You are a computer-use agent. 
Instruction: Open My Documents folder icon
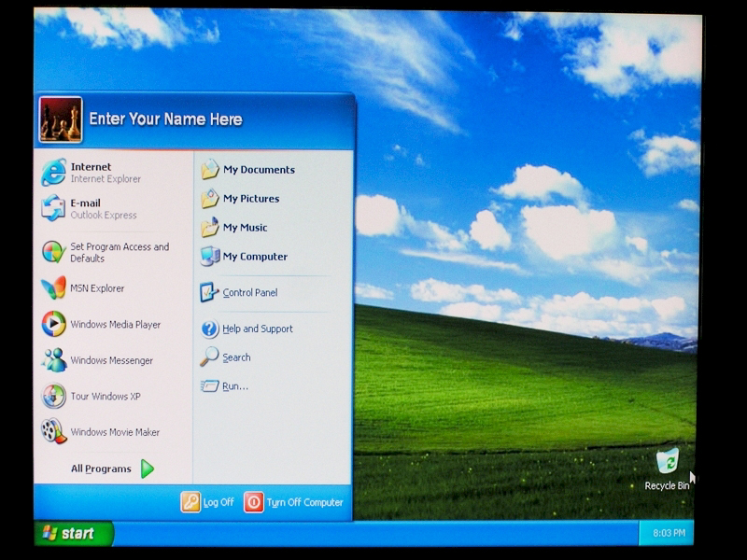[x=209, y=170]
